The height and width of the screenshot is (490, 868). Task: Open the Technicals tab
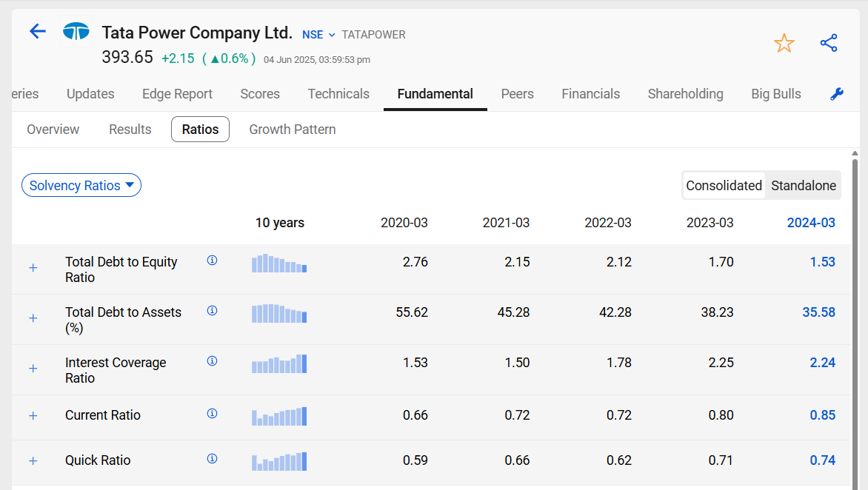pos(338,94)
